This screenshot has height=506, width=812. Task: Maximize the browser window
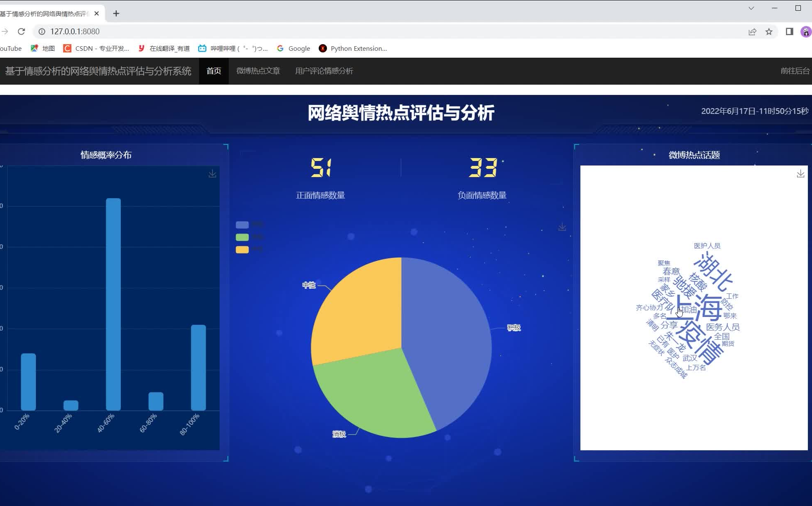(798, 8)
